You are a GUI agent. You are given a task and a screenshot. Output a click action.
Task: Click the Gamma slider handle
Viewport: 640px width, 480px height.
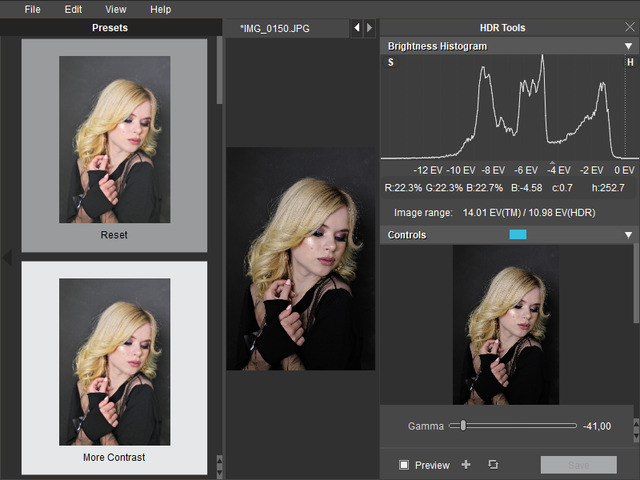[463, 426]
